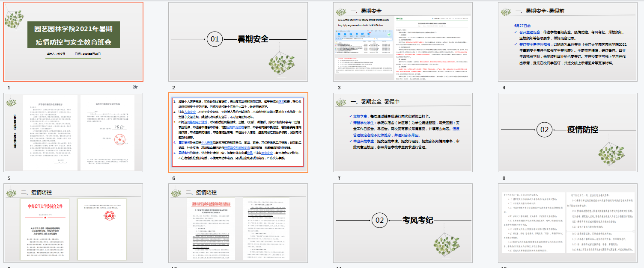Click the leaf decoration in slide 3 header
644x268 pixels.
341,11
